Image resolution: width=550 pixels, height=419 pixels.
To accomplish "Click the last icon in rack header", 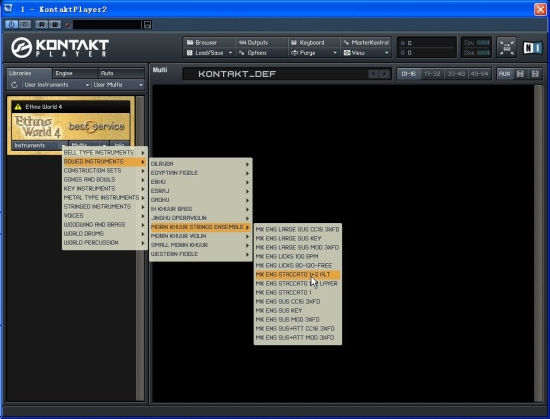I will [x=535, y=74].
